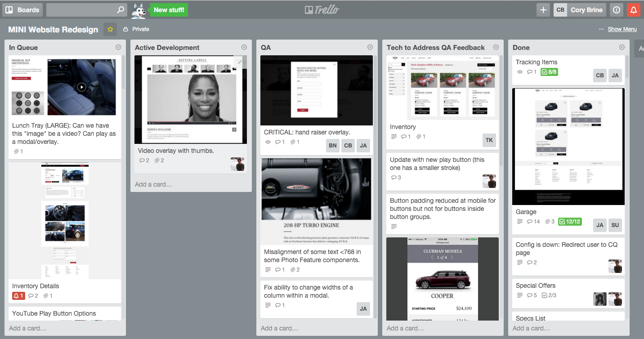Open Active Development list actions menu
Screen dimensions: 644x339
click(244, 47)
